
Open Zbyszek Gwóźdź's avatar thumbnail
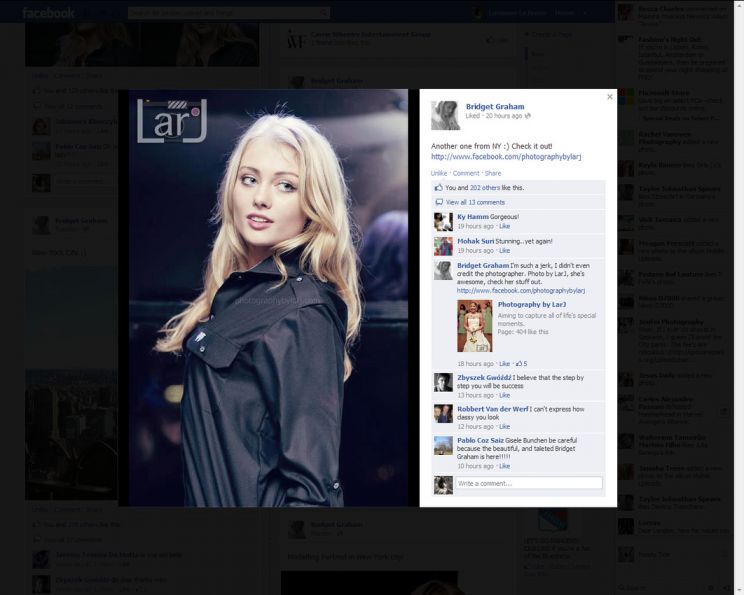point(443,382)
